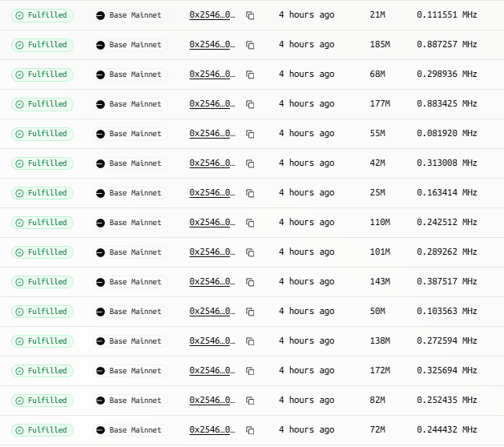Copy address in the 42M row
Viewport: 504px width, 447px height.
pyautogui.click(x=250, y=163)
